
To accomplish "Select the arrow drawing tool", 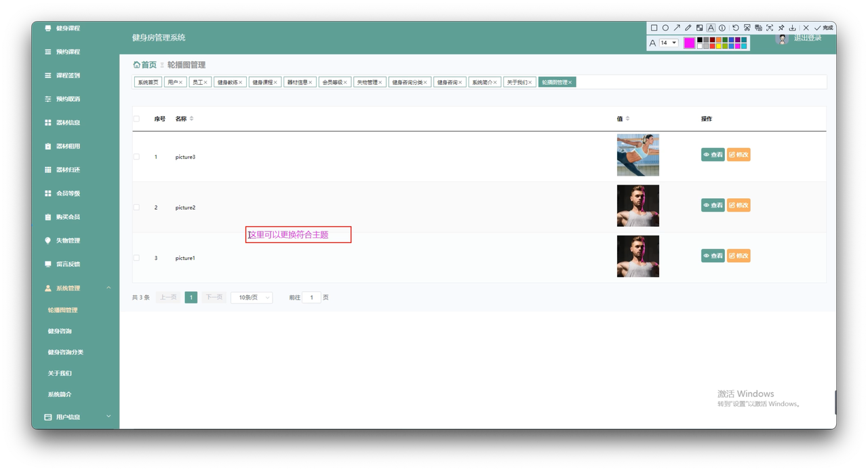I will coord(677,28).
